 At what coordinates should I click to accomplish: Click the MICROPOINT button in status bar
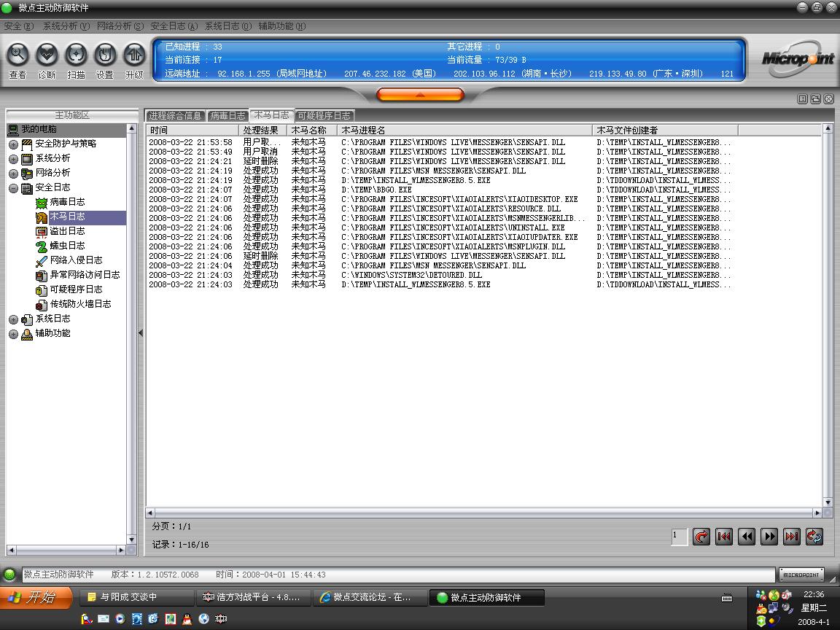click(x=801, y=575)
